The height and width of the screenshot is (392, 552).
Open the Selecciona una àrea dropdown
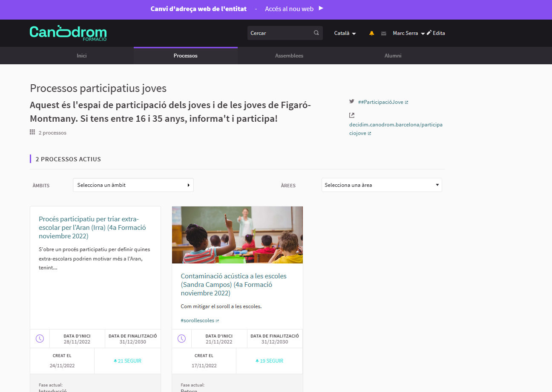382,185
